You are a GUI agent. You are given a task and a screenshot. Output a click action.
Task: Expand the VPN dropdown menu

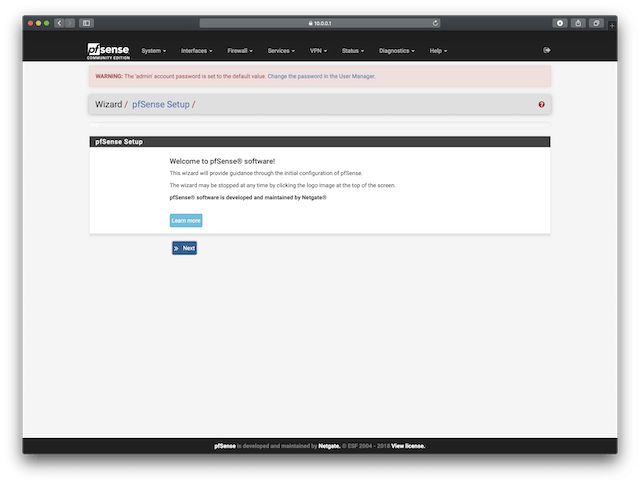[318, 51]
